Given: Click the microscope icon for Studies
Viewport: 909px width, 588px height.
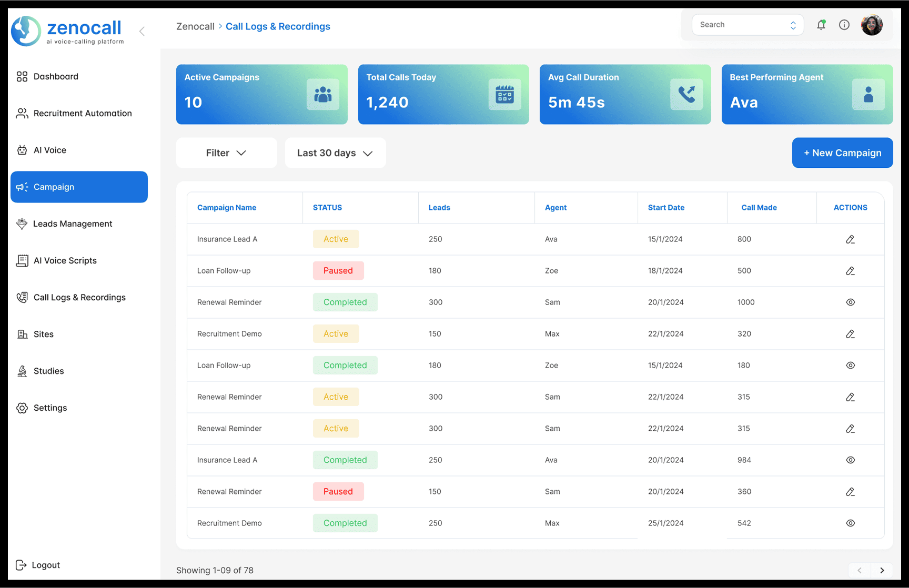Looking at the screenshot, I should [22, 371].
